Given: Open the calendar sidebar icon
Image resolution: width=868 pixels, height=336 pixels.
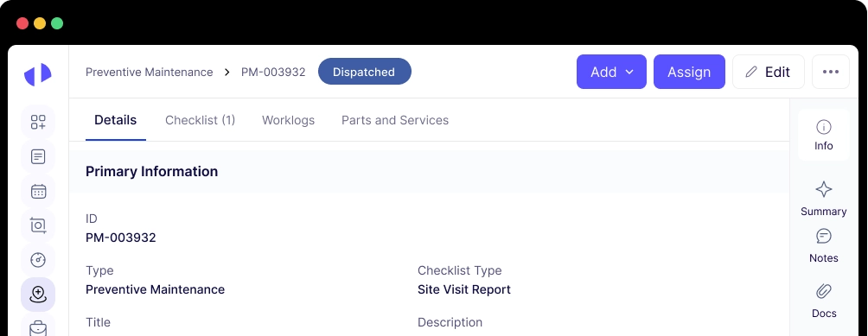Looking at the screenshot, I should (38, 191).
